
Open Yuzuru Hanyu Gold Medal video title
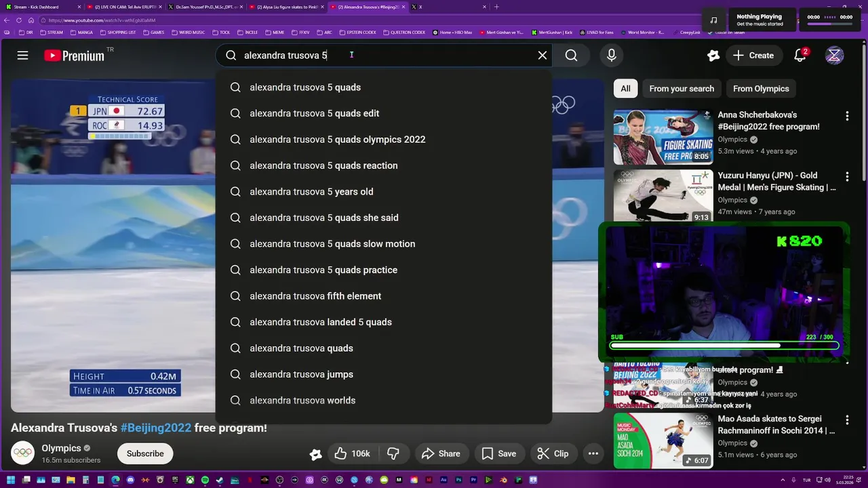[x=776, y=182]
